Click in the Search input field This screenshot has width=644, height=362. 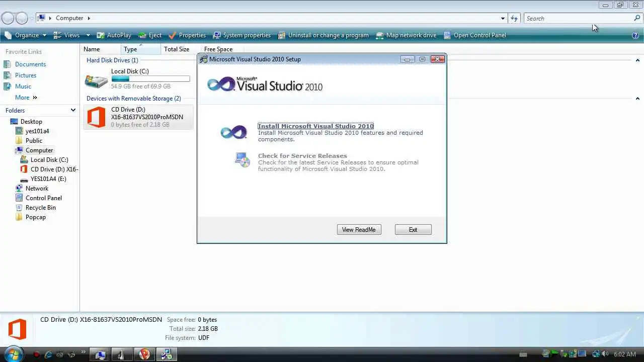tap(579, 18)
